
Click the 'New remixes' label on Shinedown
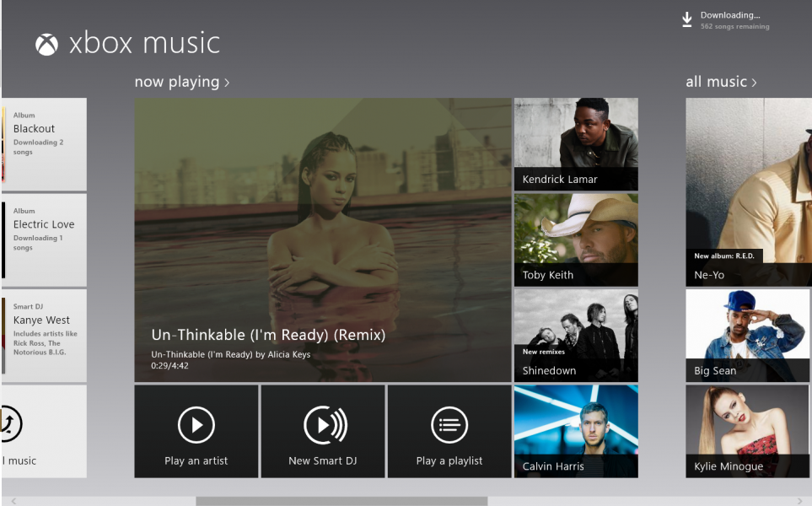544,352
